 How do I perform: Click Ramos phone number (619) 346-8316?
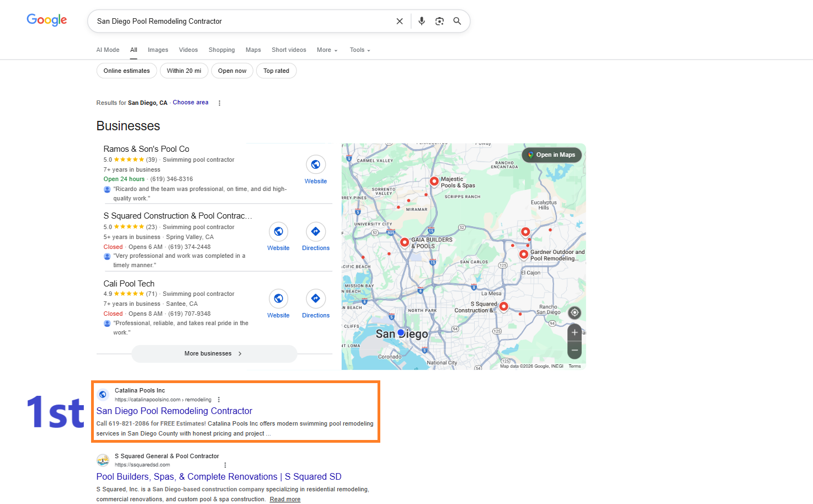pos(172,179)
